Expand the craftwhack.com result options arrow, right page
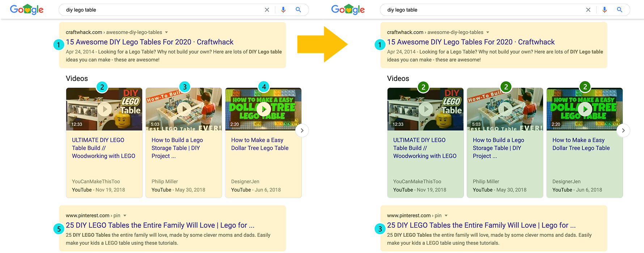The width and height of the screenshot is (644, 253). tap(488, 33)
